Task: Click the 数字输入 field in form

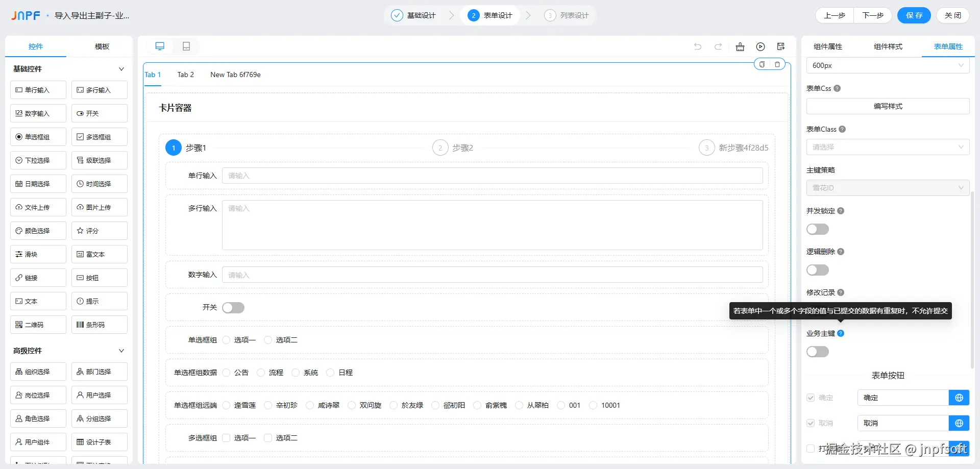Action: [x=492, y=275]
